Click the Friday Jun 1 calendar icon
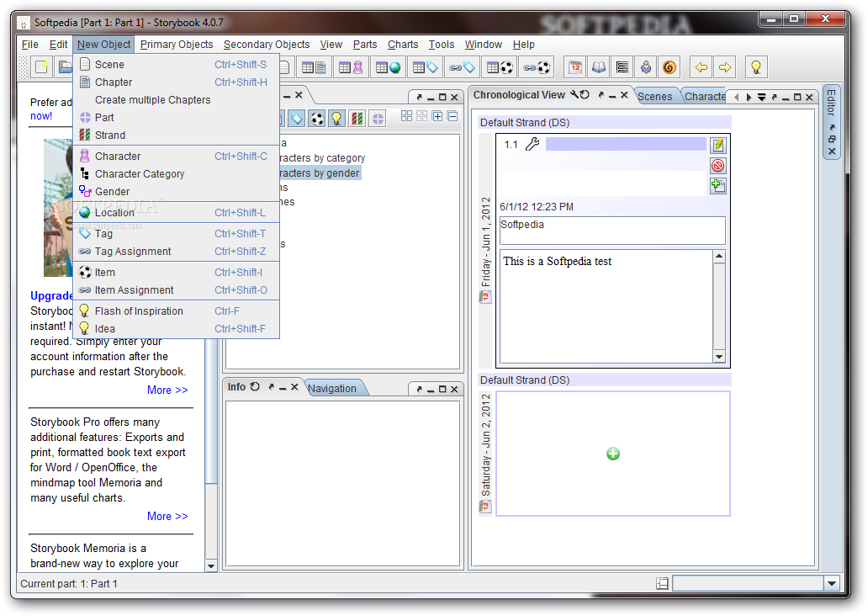The width and height of the screenshot is (868, 616). click(x=485, y=297)
